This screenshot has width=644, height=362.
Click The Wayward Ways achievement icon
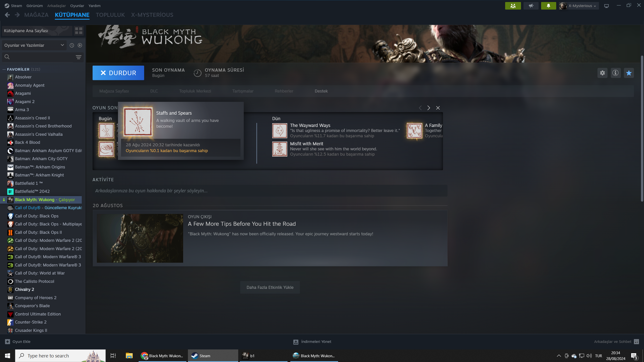[x=279, y=131]
